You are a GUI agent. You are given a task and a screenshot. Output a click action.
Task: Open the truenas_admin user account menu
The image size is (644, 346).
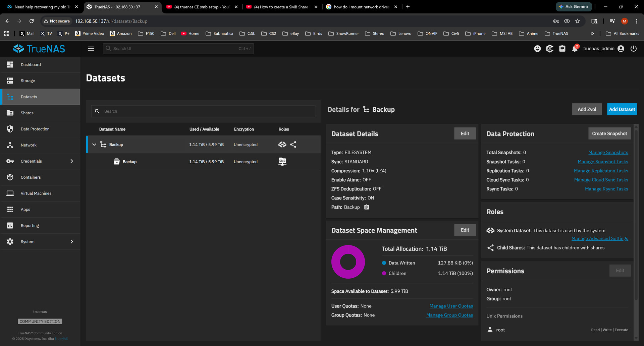tap(604, 49)
